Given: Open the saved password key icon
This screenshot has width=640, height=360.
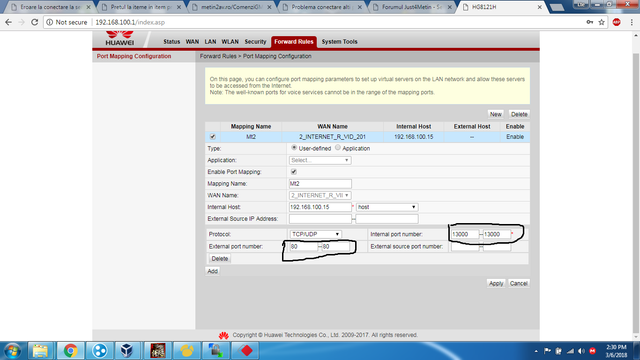Looking at the screenshot, I should [x=589, y=22].
